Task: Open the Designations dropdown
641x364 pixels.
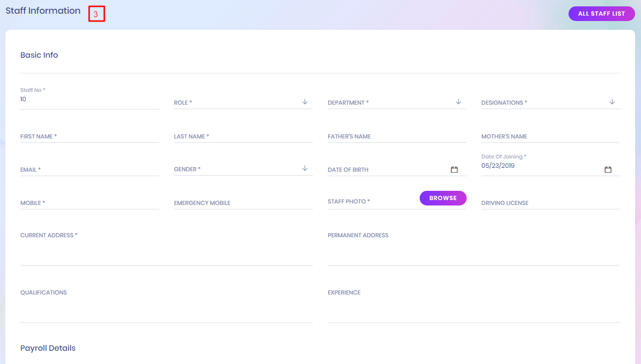Action: point(550,103)
